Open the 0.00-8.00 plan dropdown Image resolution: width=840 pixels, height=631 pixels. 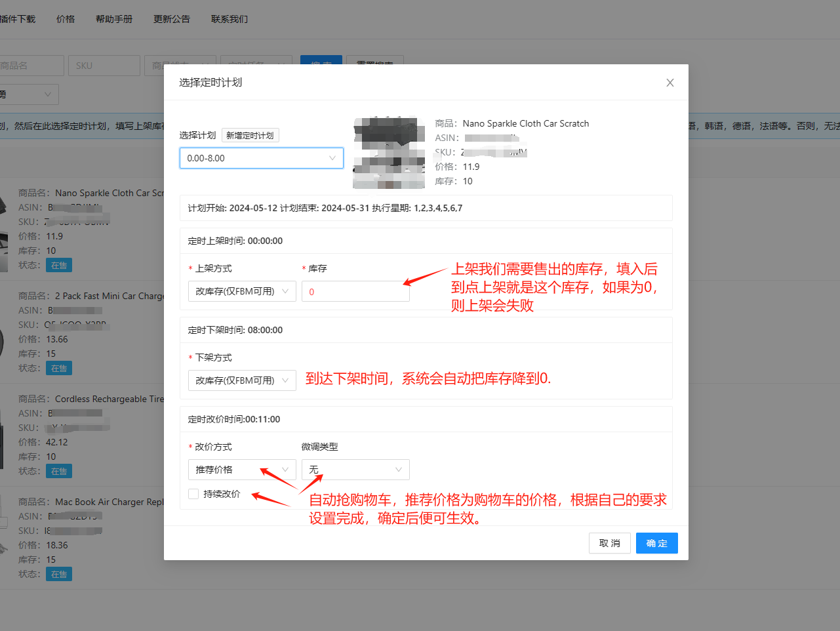(x=261, y=158)
